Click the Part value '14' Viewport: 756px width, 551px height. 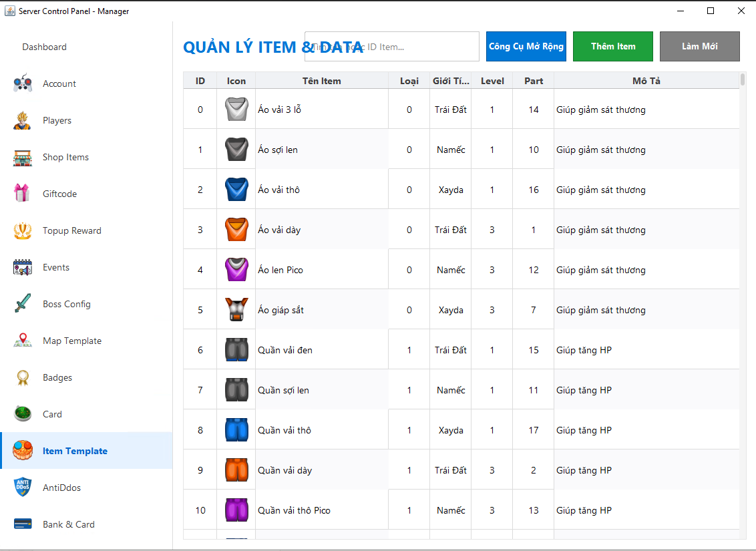pyautogui.click(x=533, y=110)
